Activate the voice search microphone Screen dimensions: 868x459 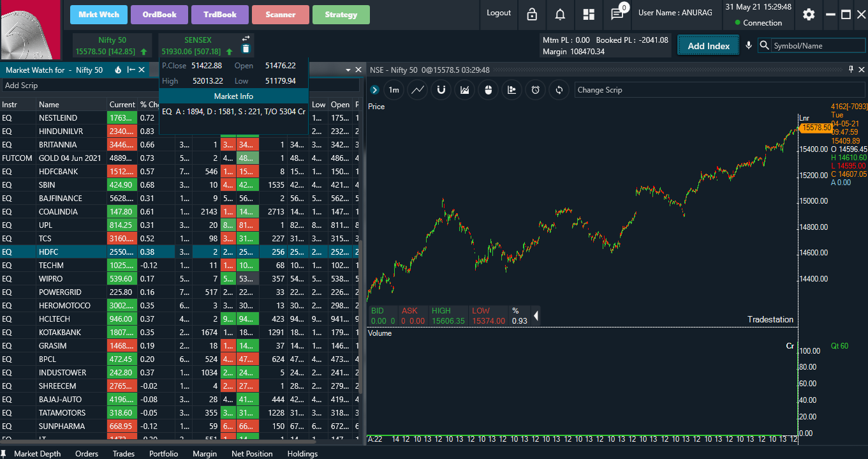point(749,45)
